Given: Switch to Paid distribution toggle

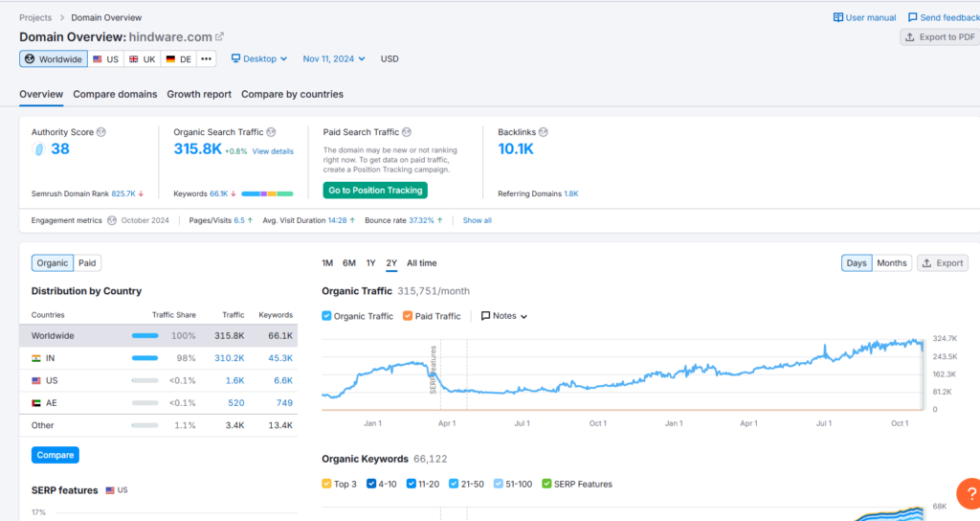Looking at the screenshot, I should coord(87,262).
